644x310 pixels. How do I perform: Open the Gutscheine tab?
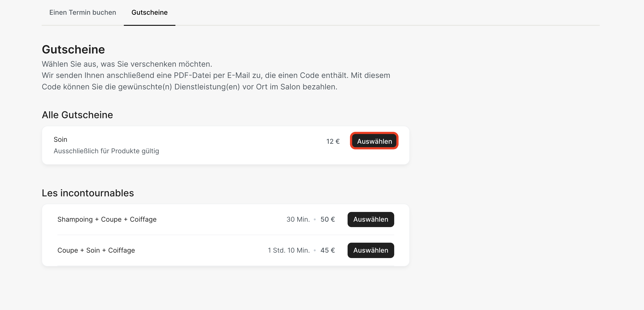point(149,13)
